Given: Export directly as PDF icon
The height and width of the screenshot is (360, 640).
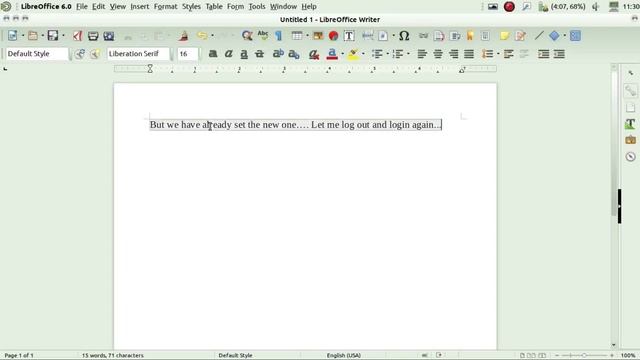Looking at the screenshot, I should [x=78, y=36].
